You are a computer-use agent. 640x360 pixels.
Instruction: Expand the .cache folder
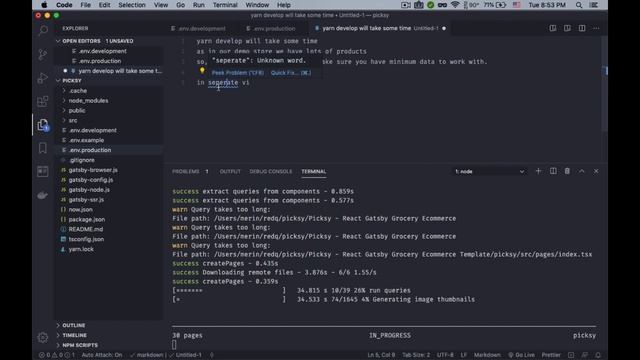78,91
